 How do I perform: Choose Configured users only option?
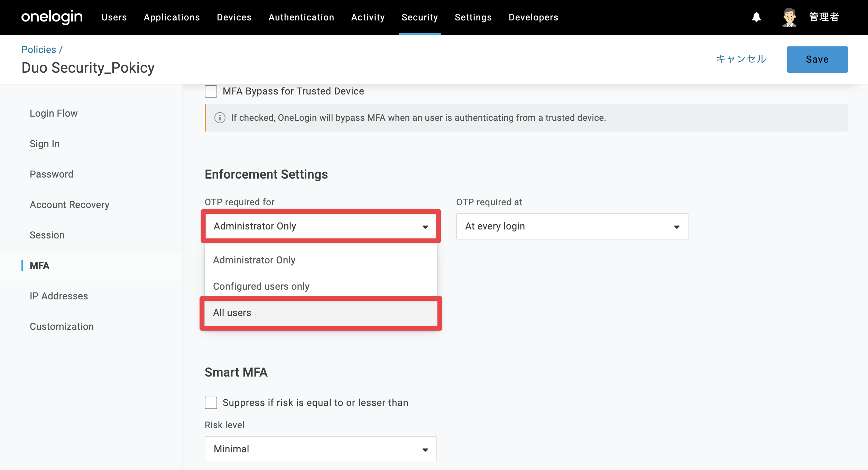pos(321,286)
